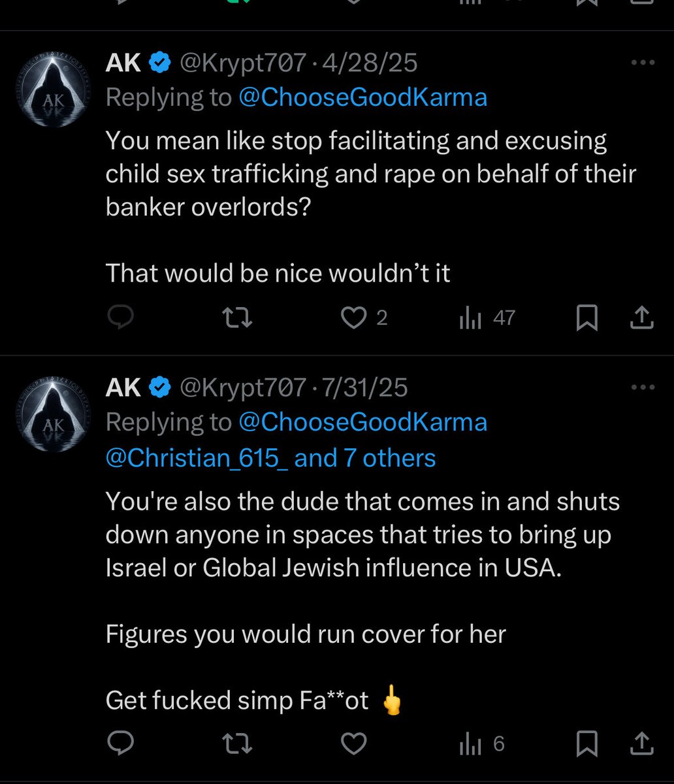Share the 4/28/25 post
674x784 pixels.
(x=641, y=318)
